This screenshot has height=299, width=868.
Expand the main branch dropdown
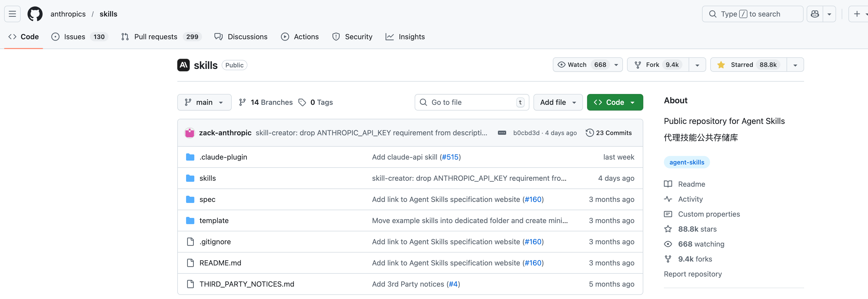[204, 102]
